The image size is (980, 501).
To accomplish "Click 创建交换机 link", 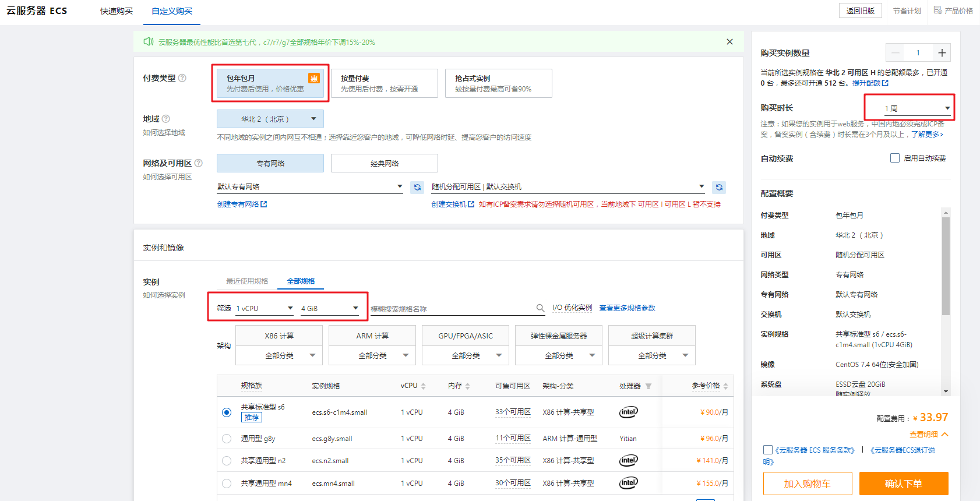I will click(453, 204).
